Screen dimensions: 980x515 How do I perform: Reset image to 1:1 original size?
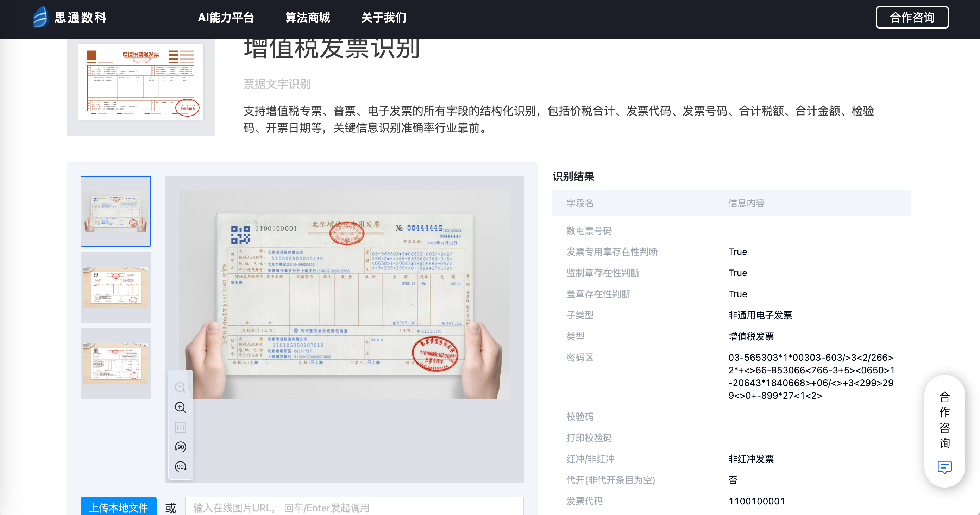pos(180,427)
